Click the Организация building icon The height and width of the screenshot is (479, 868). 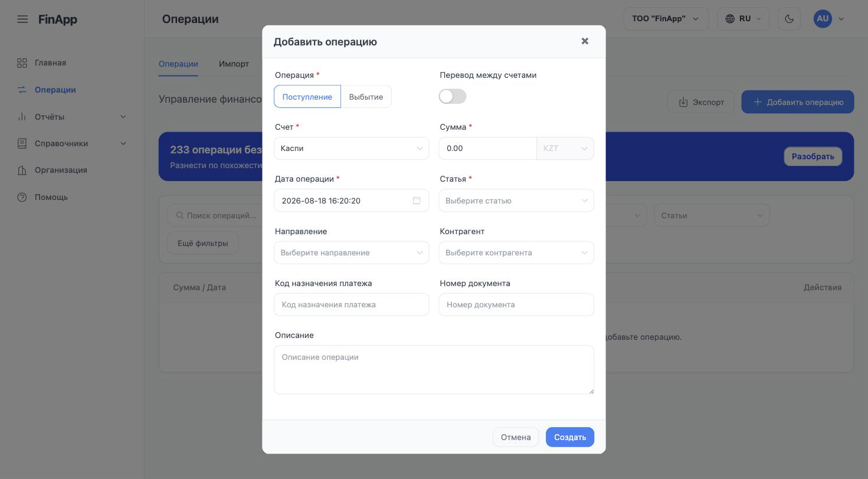22,170
